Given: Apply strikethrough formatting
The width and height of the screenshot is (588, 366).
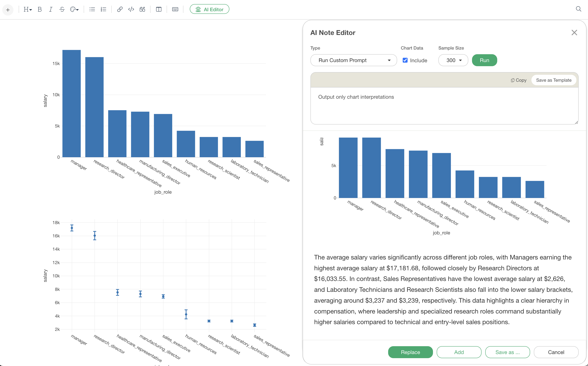Looking at the screenshot, I should tap(62, 10).
